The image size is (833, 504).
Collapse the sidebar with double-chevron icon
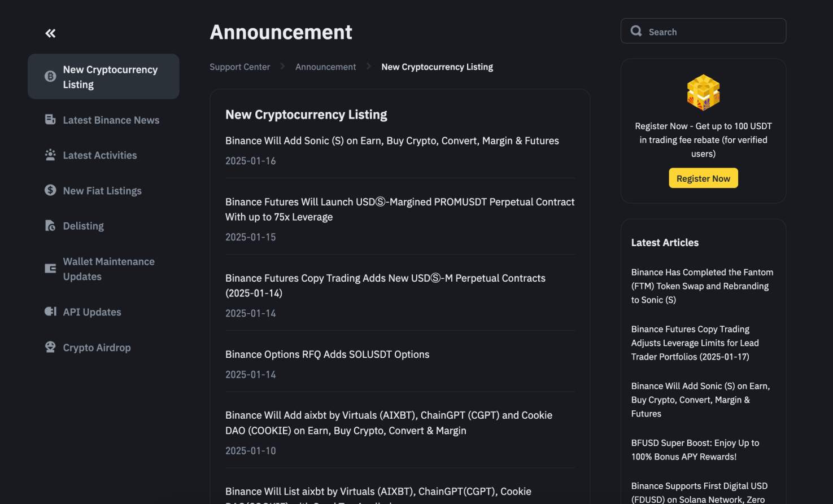point(50,33)
